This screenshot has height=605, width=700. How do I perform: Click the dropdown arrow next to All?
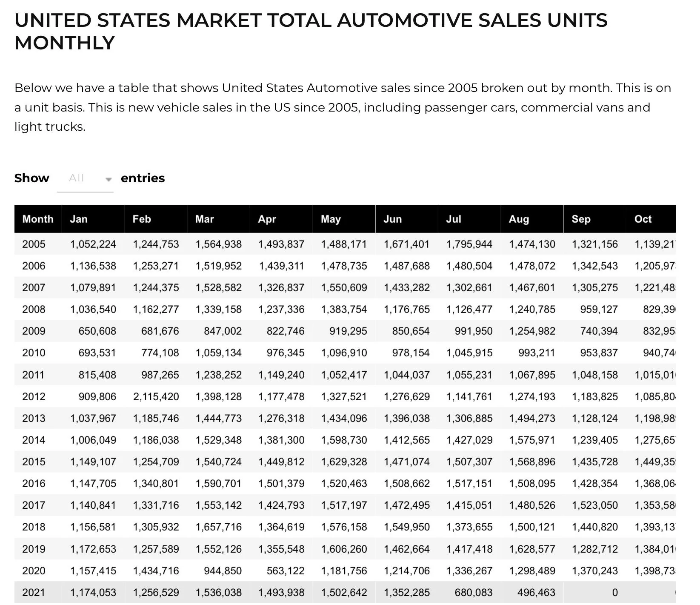pyautogui.click(x=109, y=179)
